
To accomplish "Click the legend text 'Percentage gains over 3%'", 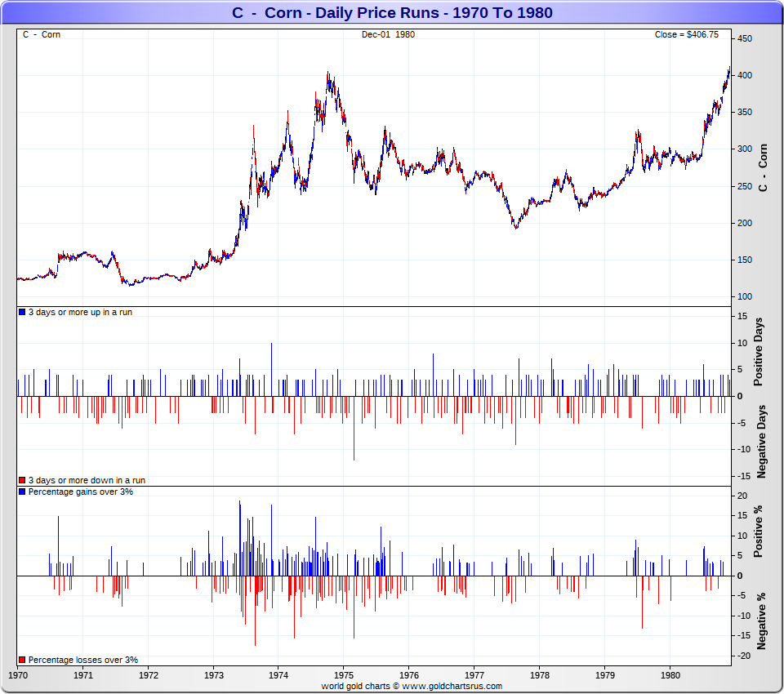I will click(81, 492).
